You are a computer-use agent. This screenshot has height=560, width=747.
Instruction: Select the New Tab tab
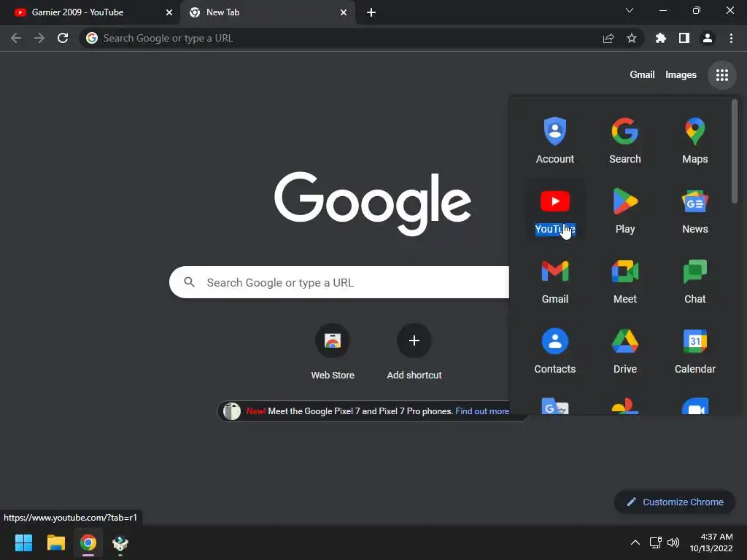(267, 12)
